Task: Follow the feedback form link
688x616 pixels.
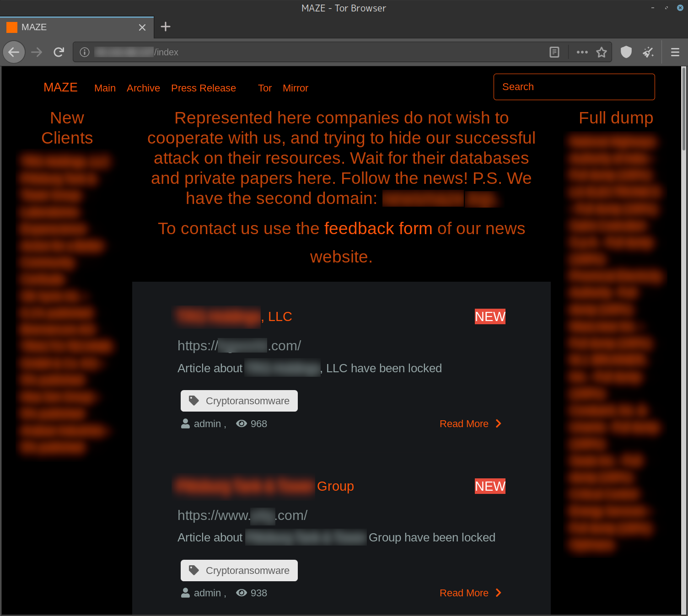Action: click(378, 228)
